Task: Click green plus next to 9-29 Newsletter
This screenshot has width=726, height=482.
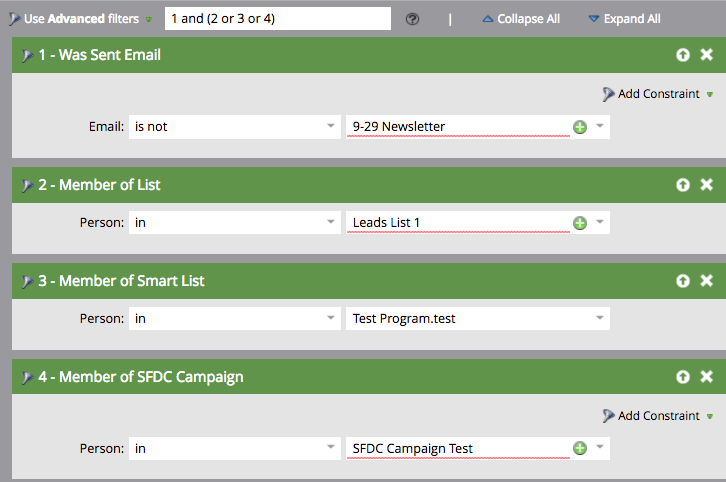Action: point(579,127)
